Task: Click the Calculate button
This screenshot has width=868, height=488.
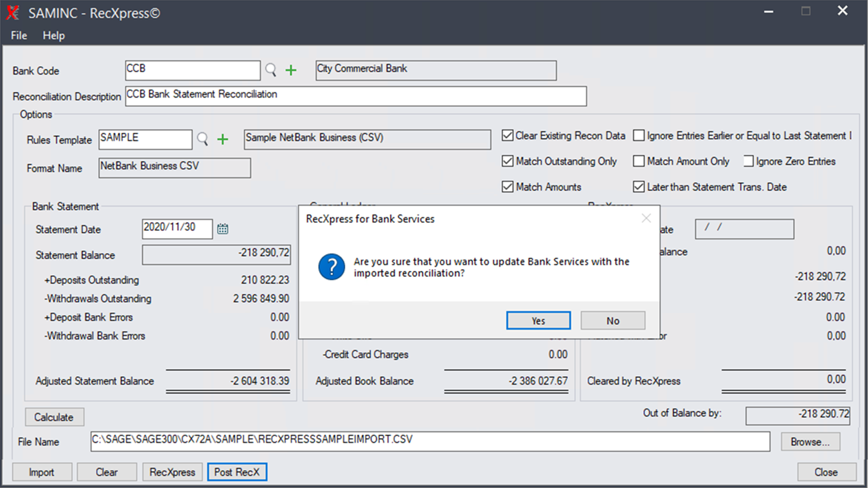Action: pos(54,417)
